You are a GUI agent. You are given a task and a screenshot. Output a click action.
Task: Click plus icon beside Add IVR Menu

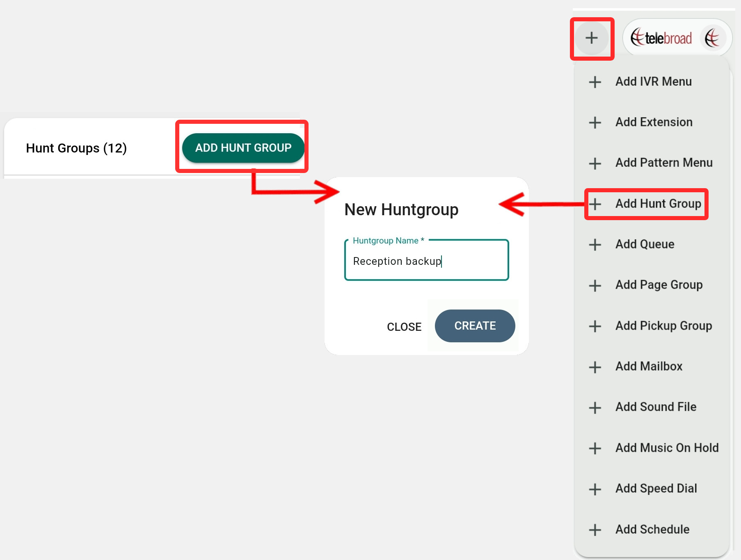point(595,82)
